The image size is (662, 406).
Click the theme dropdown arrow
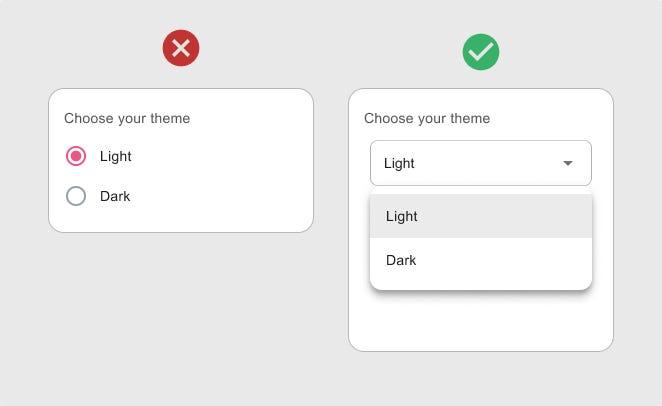click(x=568, y=163)
